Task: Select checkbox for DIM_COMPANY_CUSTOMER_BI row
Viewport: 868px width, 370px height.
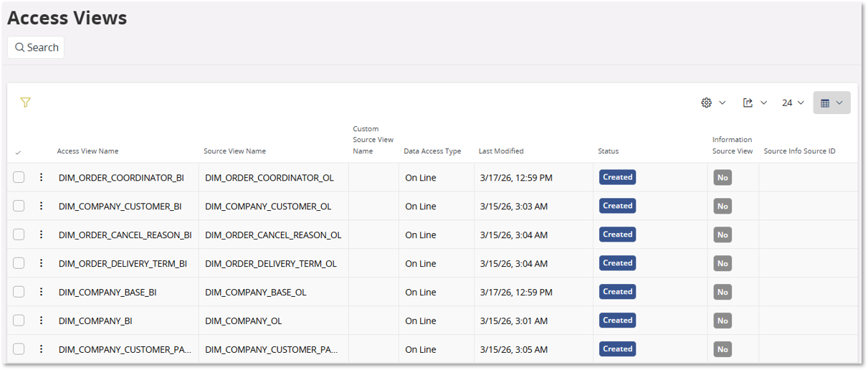Action: point(19,206)
